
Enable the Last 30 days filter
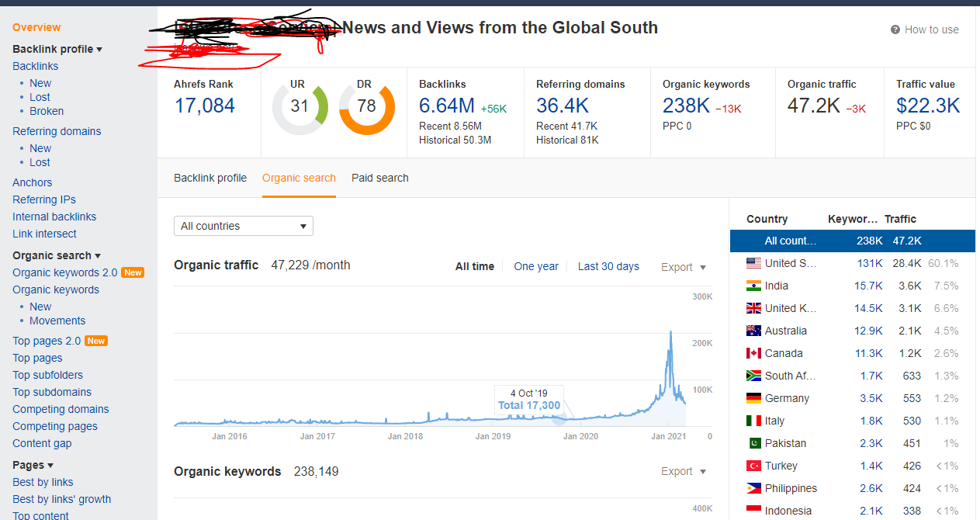pyautogui.click(x=608, y=266)
